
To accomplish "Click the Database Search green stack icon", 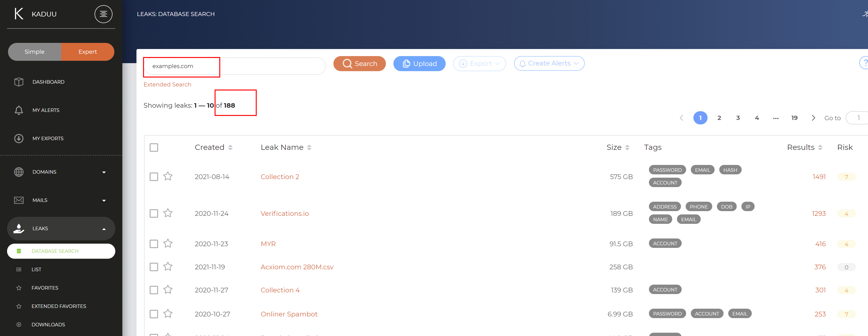I will click(19, 251).
